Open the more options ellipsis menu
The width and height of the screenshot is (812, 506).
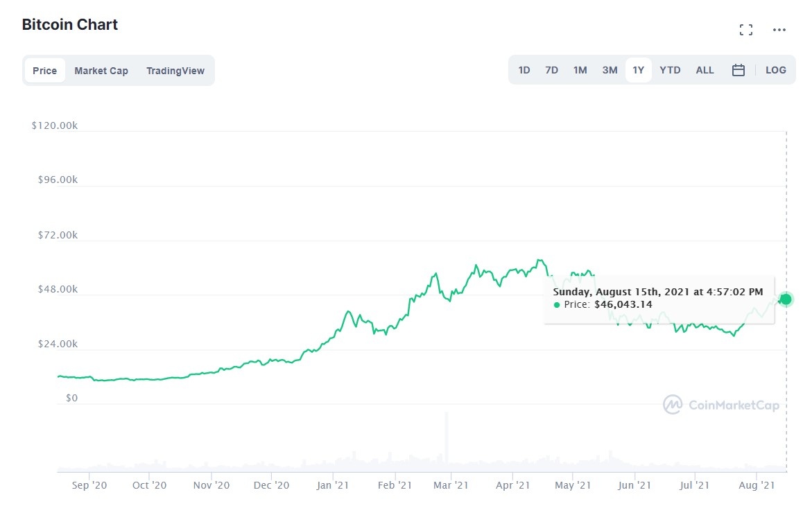point(779,29)
